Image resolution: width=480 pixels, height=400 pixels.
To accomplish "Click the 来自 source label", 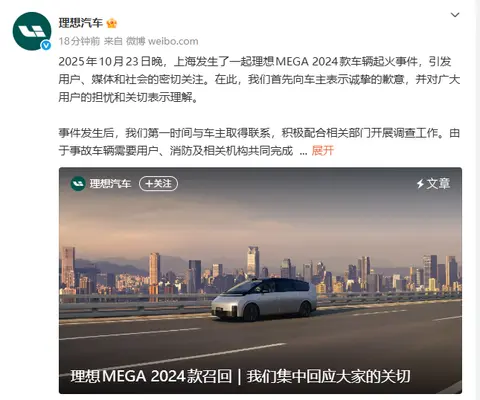I will click(x=113, y=41).
